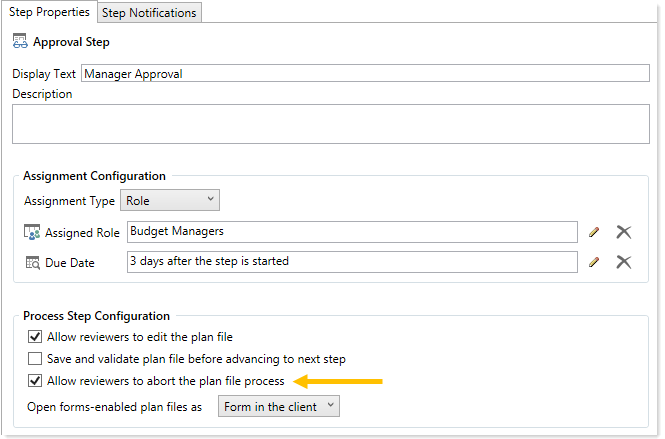665x439 pixels.
Task: Open the Assignment Type dropdown
Action: click(x=169, y=200)
